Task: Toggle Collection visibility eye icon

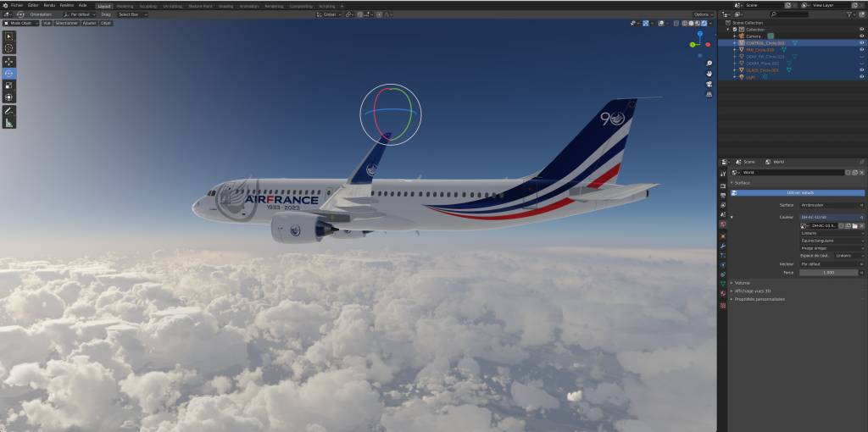Action: pos(861,30)
